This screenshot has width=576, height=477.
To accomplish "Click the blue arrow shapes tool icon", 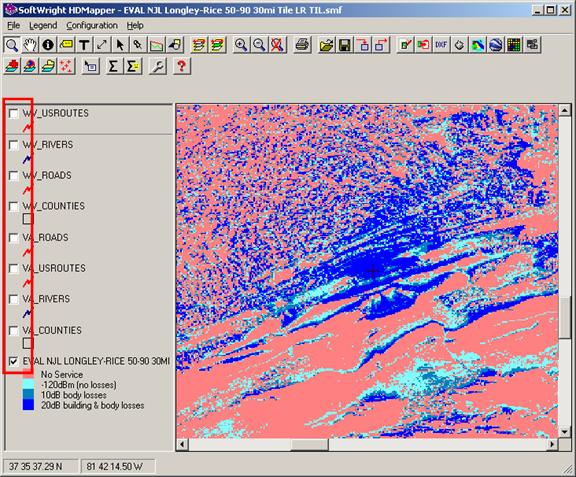I will pos(175,45).
